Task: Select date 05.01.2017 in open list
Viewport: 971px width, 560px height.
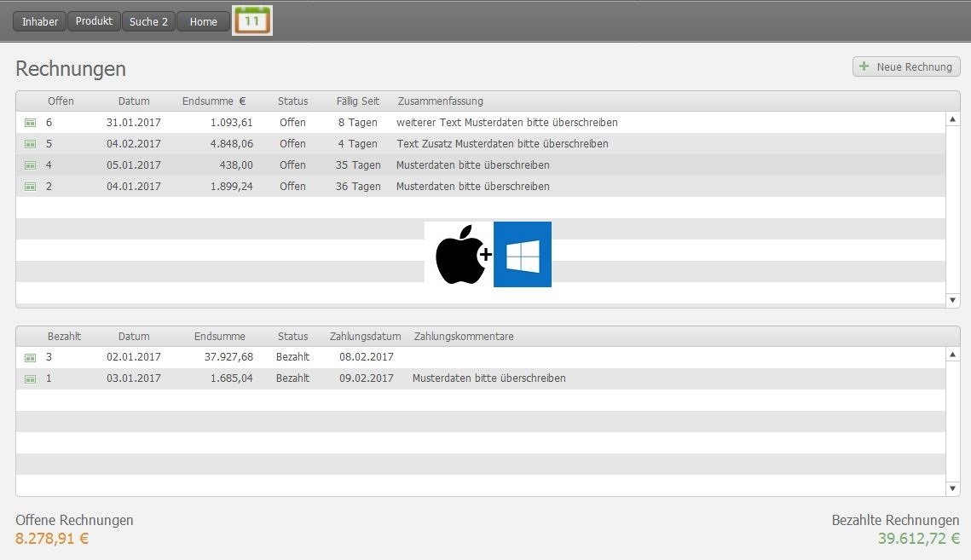Action: (x=133, y=165)
